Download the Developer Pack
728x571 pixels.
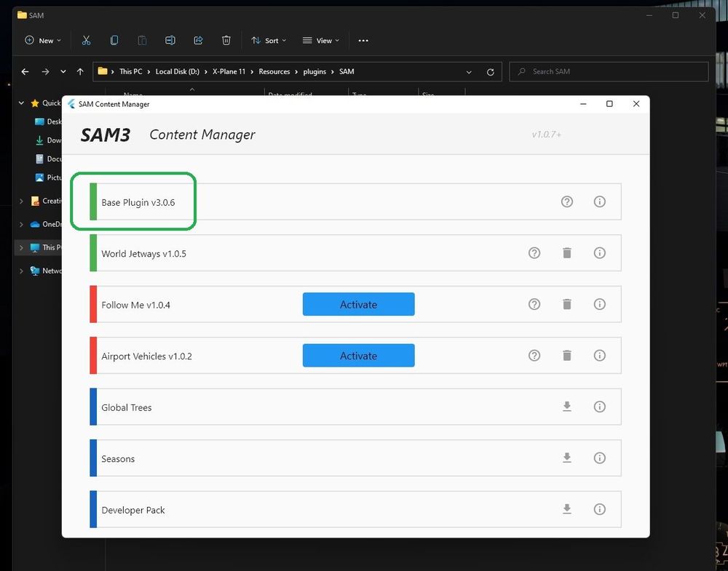pos(567,509)
